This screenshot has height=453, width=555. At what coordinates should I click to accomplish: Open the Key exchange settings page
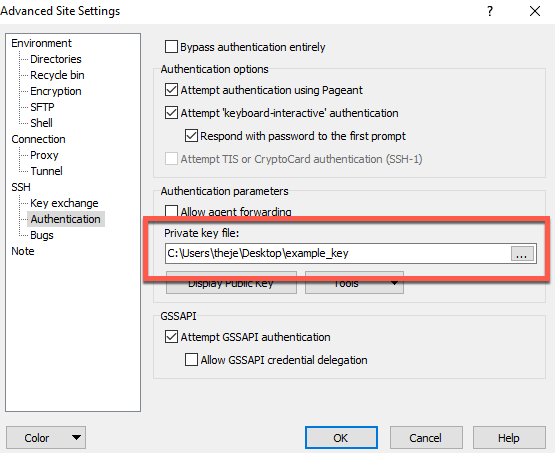click(64, 203)
